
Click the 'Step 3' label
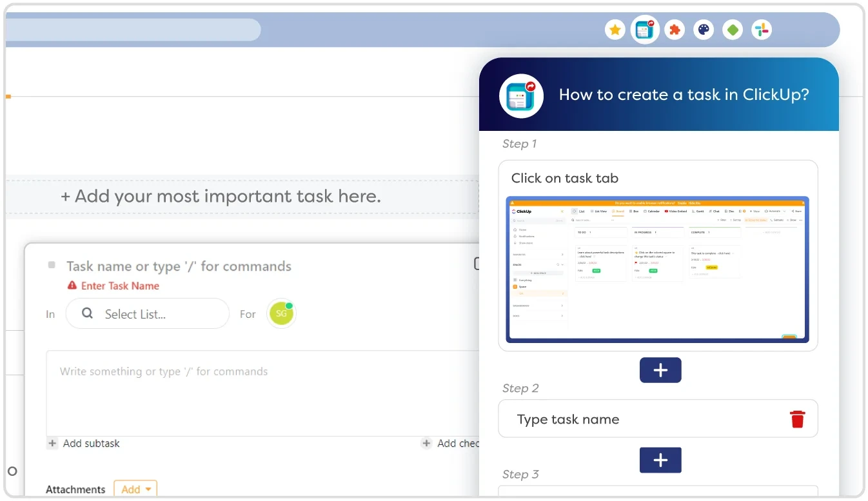(520, 475)
